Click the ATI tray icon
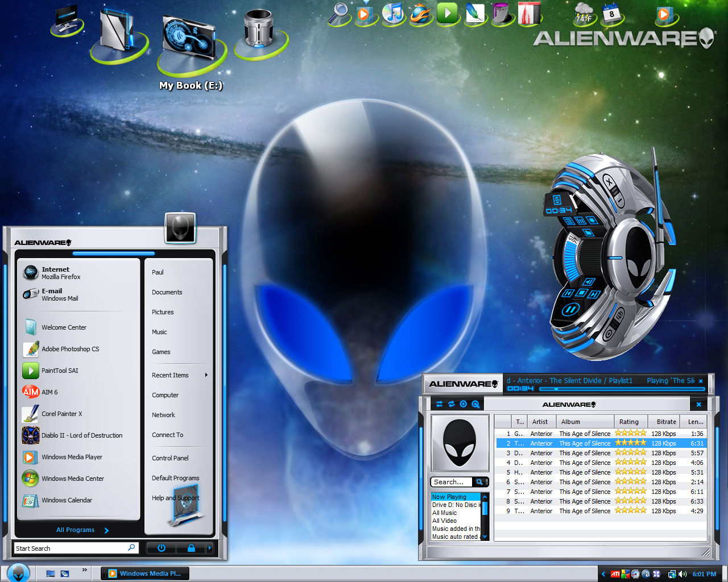728x582 pixels. (x=615, y=574)
